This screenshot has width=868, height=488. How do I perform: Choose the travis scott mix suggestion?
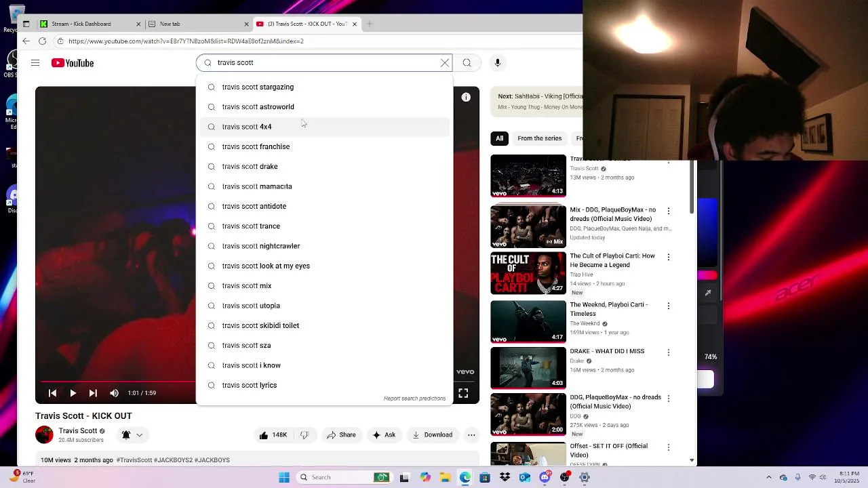325,285
